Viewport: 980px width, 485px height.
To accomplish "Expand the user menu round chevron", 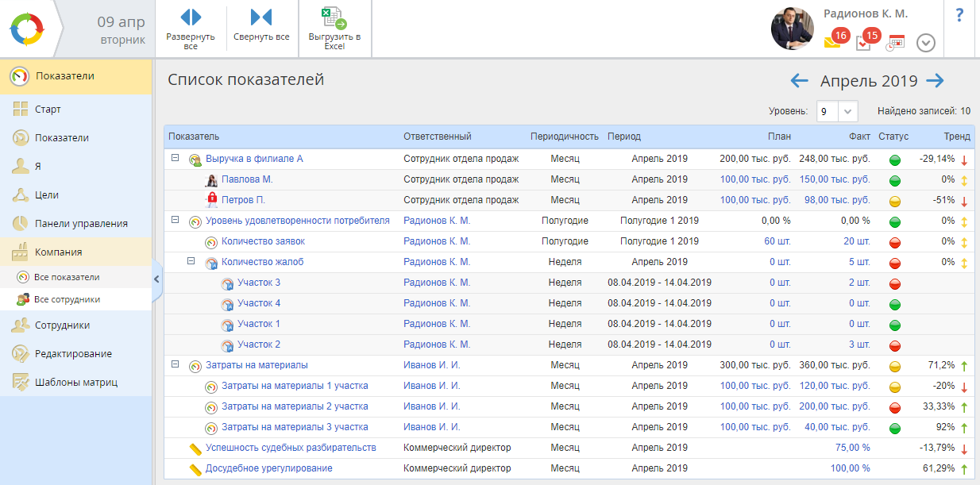I will tap(925, 43).
